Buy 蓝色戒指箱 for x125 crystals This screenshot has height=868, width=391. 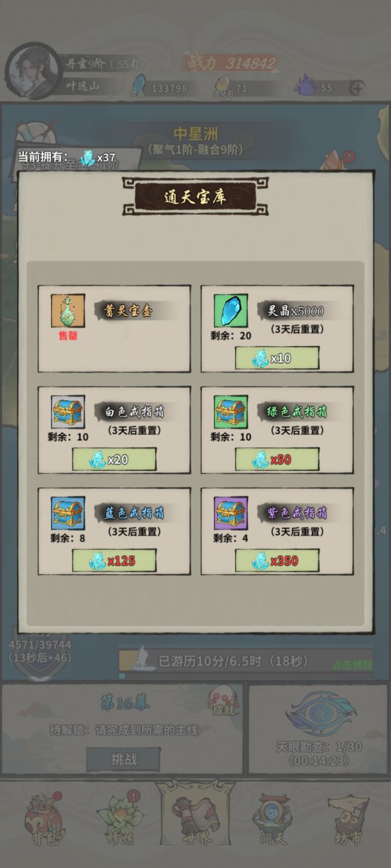[114, 560]
